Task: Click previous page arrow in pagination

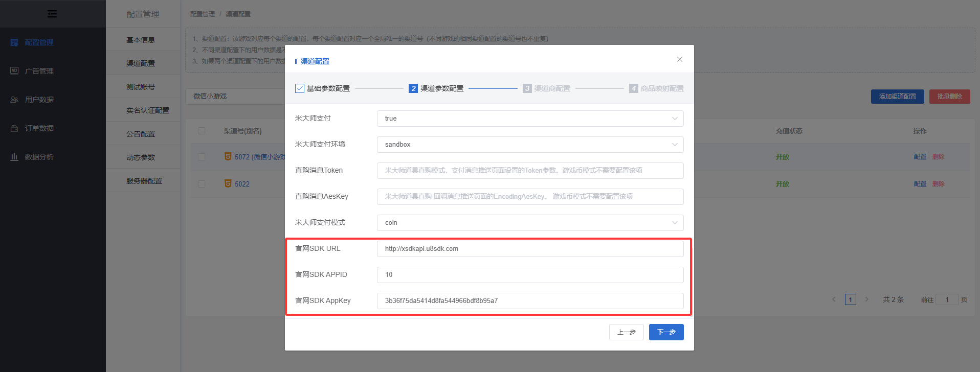Action: click(x=834, y=299)
